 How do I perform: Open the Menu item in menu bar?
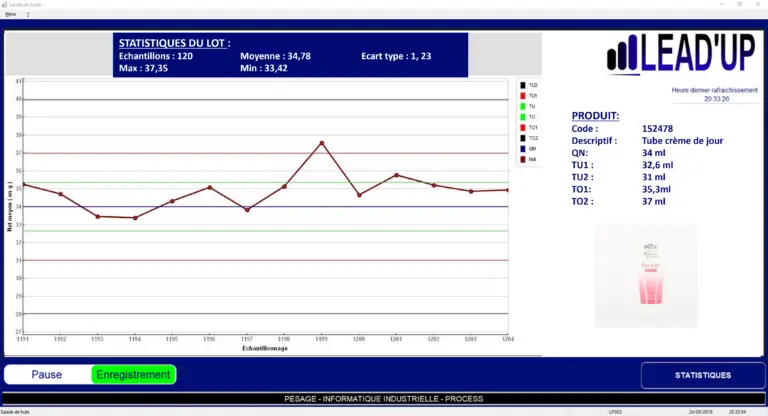(10, 14)
